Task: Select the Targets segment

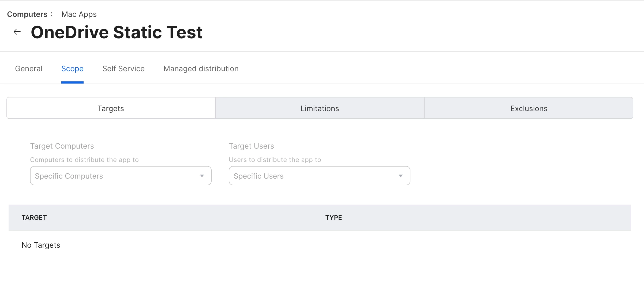Action: pos(111,108)
